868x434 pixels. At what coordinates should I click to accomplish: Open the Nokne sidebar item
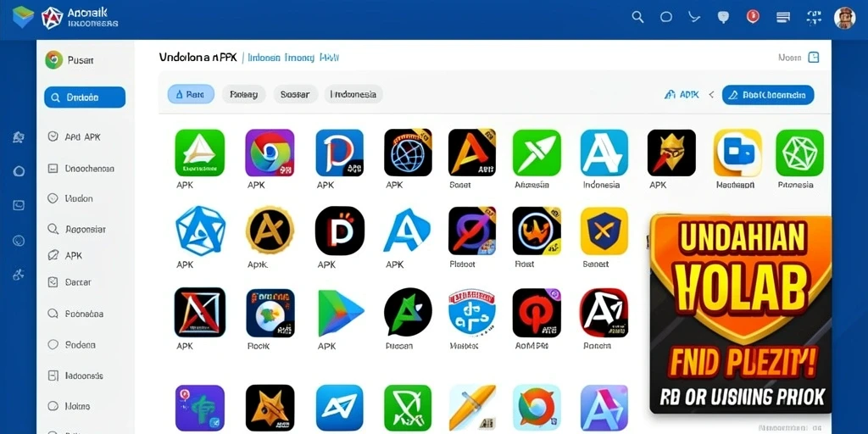[69, 406]
